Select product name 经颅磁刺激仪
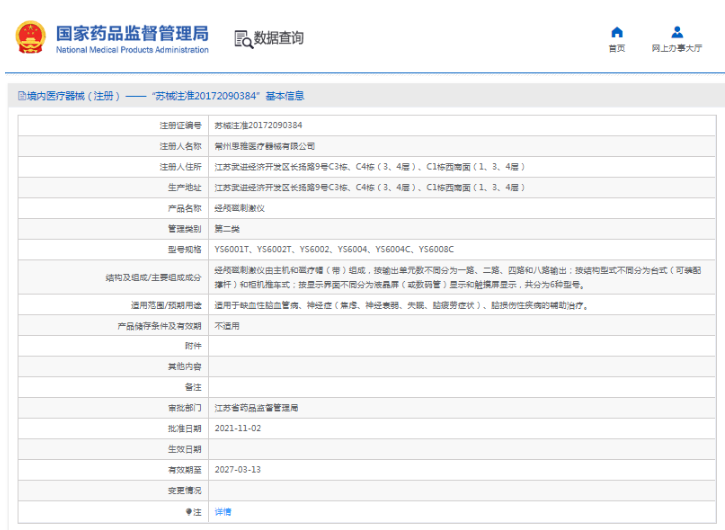The height and width of the screenshot is (530, 725). 240,208
